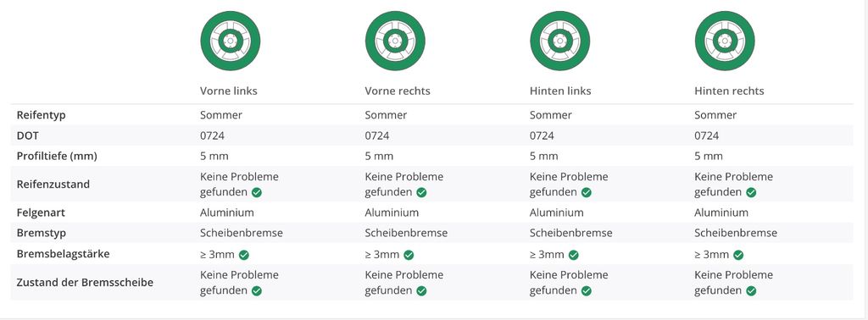Select the Hinten rechts wheel icon
This screenshot has height=320, width=868.
pos(725,41)
